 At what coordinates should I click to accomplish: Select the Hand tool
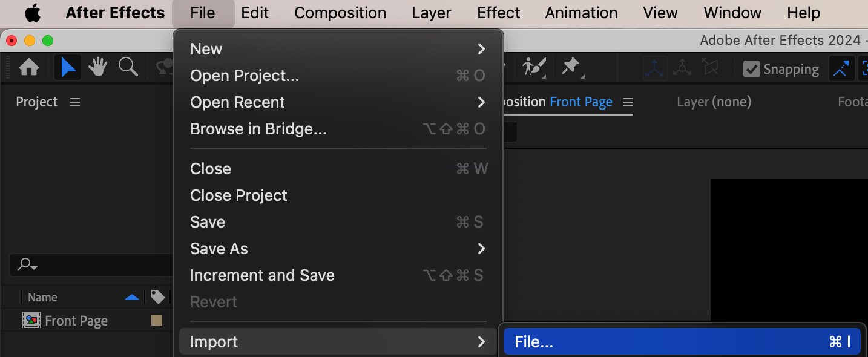[x=97, y=67]
